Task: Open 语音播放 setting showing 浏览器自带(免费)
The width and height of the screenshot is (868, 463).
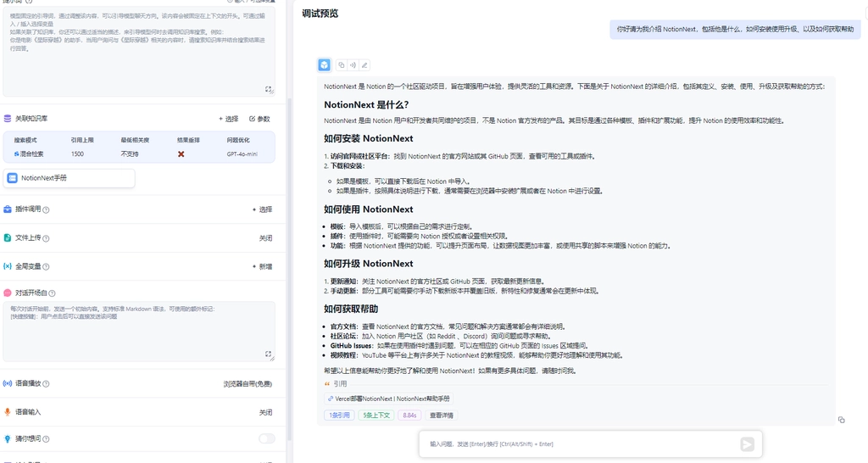Action: point(248,384)
